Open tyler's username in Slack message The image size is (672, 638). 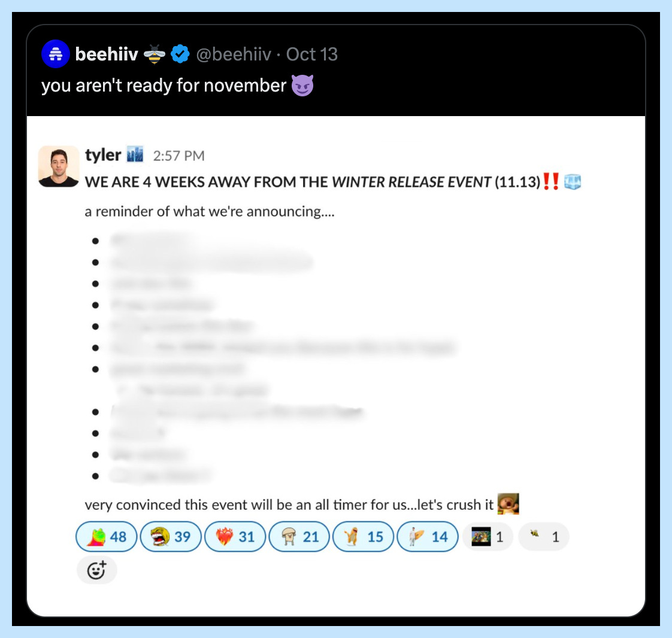point(103,155)
